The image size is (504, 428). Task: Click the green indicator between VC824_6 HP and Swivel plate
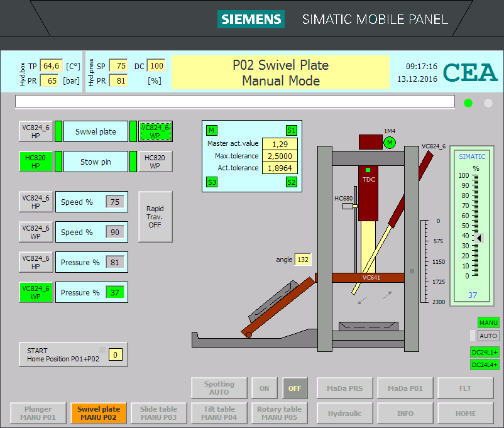click(x=58, y=131)
